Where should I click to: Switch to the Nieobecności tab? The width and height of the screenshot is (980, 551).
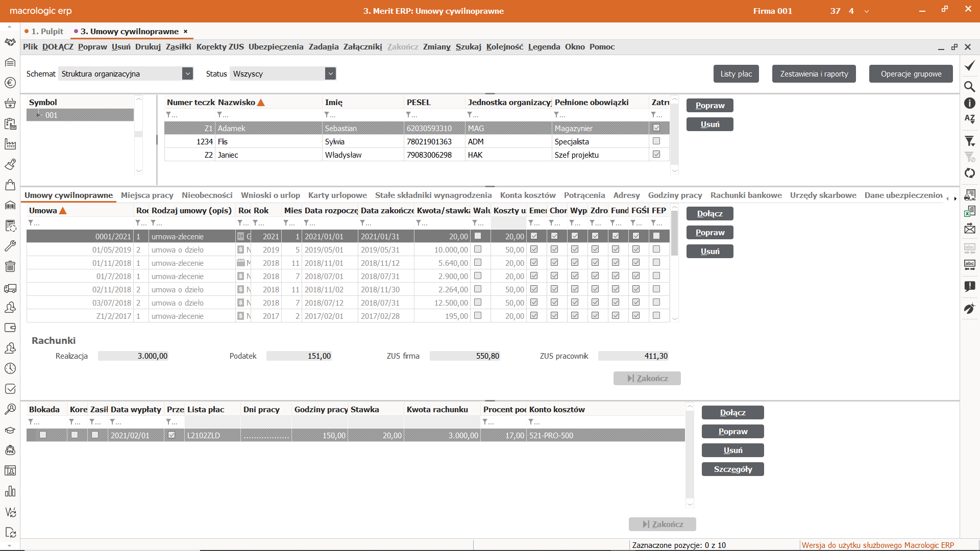207,195
